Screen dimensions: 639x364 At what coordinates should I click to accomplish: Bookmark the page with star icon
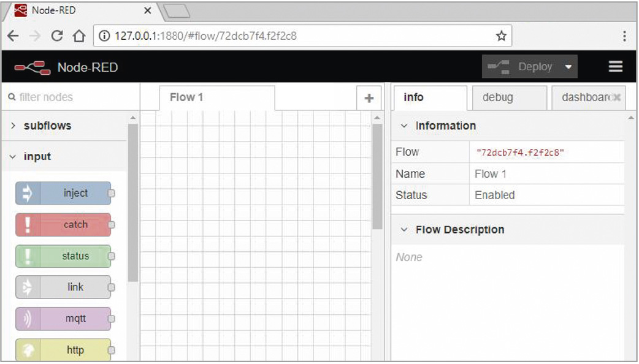click(x=501, y=36)
